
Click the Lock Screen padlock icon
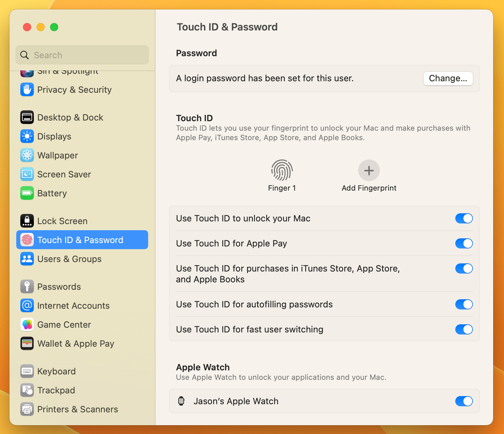click(27, 221)
